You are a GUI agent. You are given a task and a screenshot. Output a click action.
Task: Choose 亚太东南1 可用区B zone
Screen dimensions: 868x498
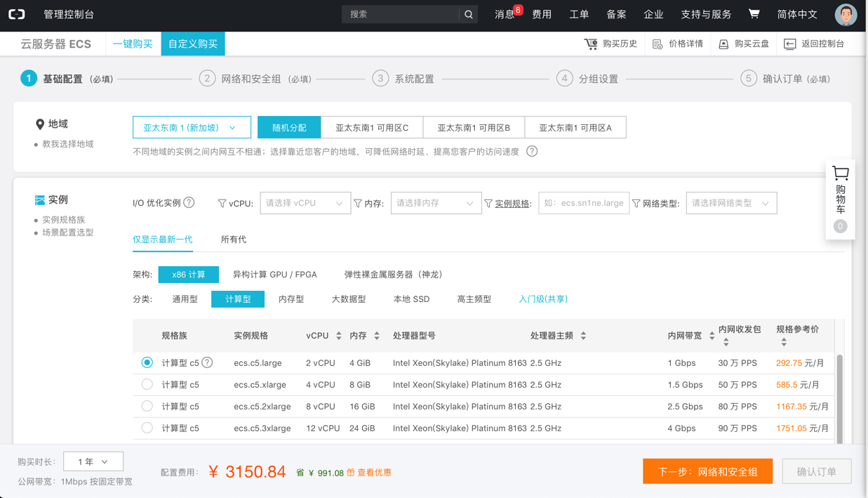point(474,127)
